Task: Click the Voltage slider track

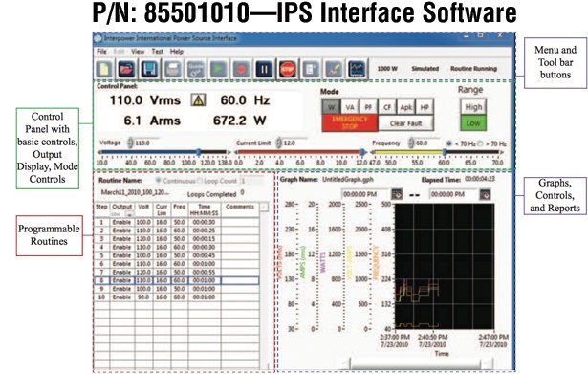Action: [x=163, y=152]
